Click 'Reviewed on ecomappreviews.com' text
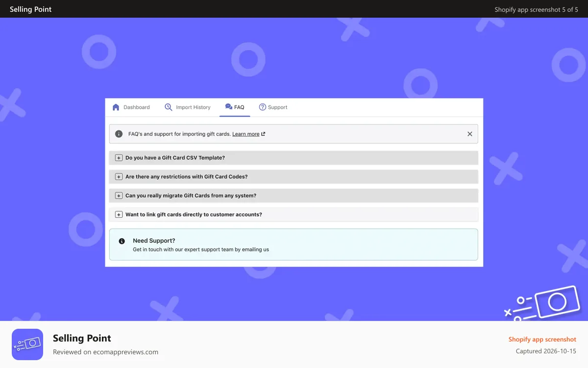 tap(105, 352)
